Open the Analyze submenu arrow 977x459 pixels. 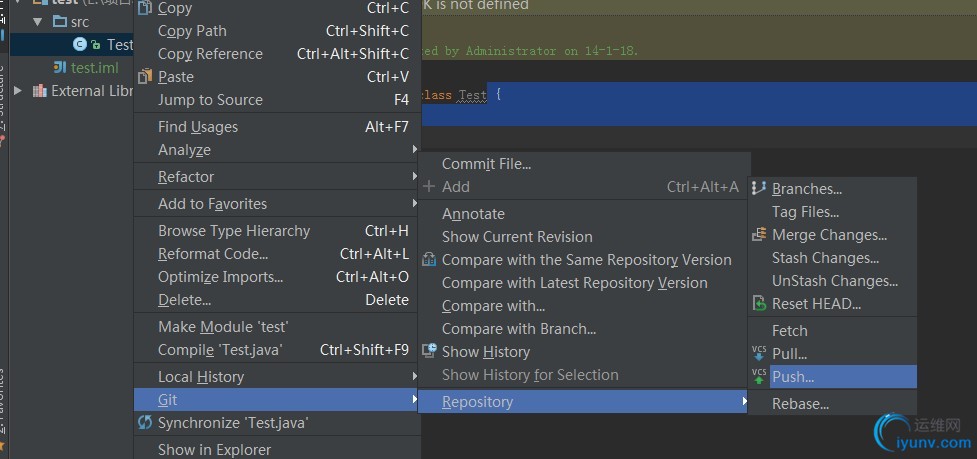414,149
